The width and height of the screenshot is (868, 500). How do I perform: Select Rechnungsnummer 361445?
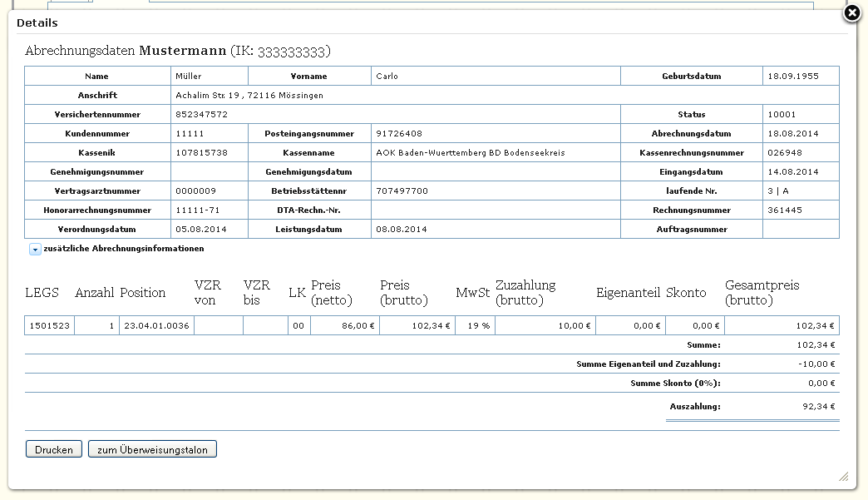click(x=785, y=210)
